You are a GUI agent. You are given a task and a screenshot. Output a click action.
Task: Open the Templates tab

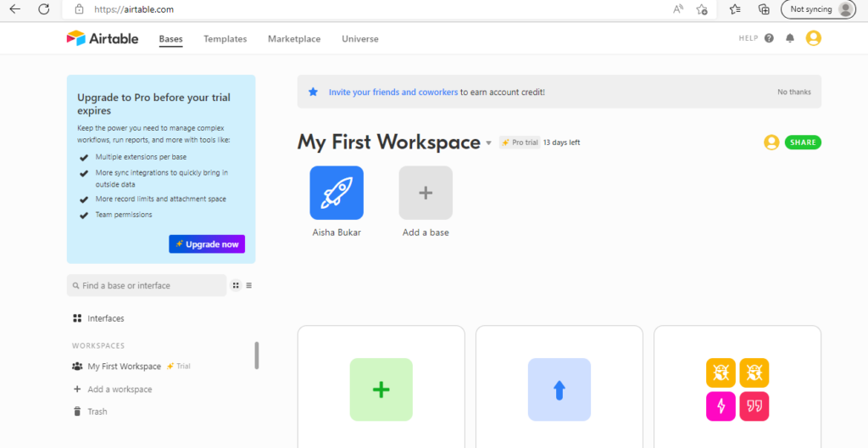click(225, 39)
